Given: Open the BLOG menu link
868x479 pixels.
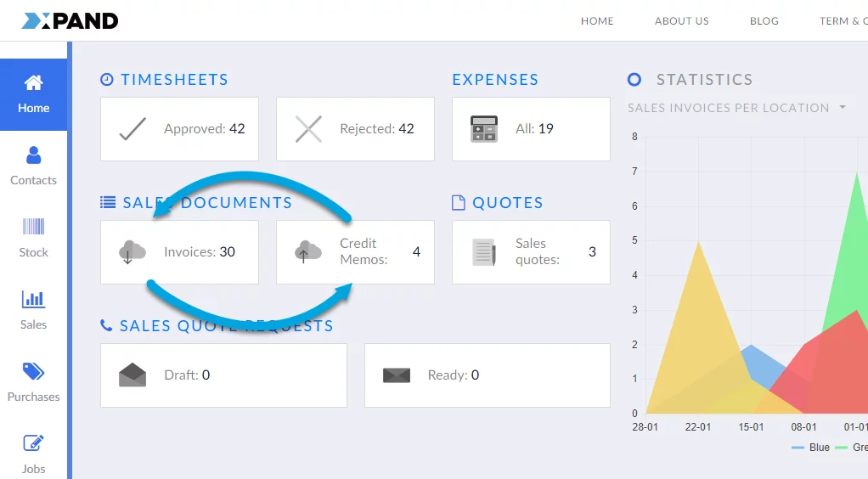Looking at the screenshot, I should 764,21.
